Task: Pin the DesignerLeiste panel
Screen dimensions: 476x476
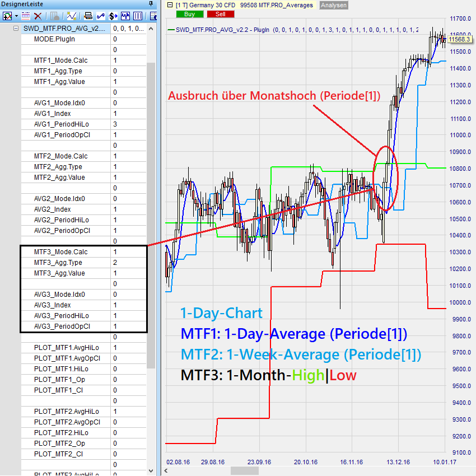Action: point(151,4)
